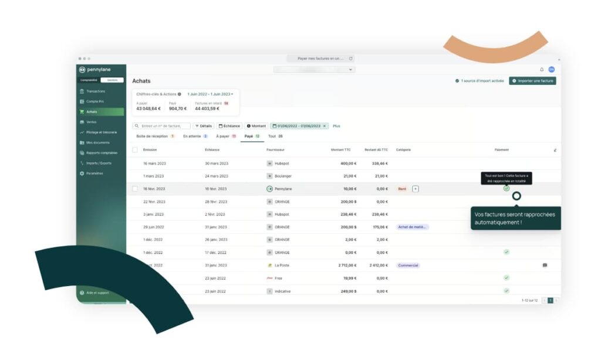
Task: Click Importer une facture button
Action: 532,81
